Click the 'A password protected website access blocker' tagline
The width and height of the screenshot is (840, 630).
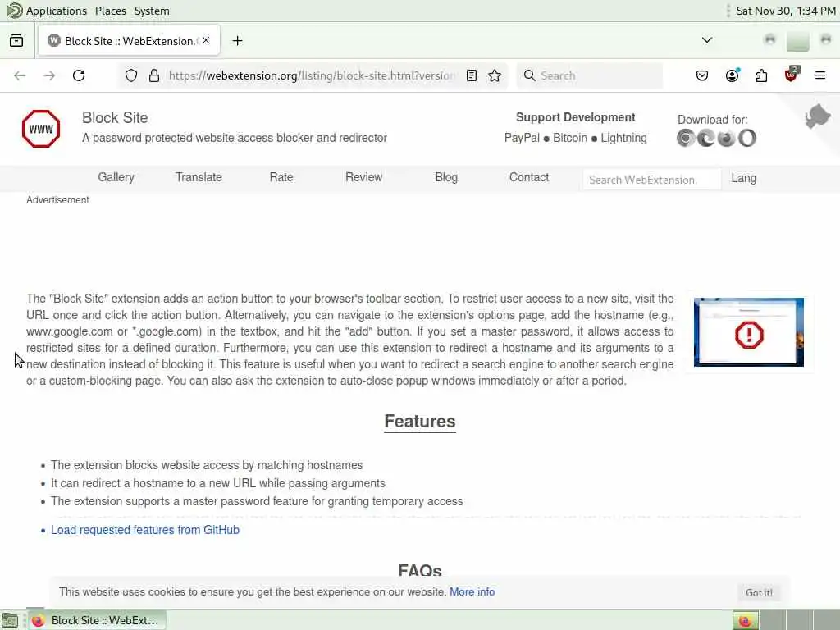pos(235,138)
